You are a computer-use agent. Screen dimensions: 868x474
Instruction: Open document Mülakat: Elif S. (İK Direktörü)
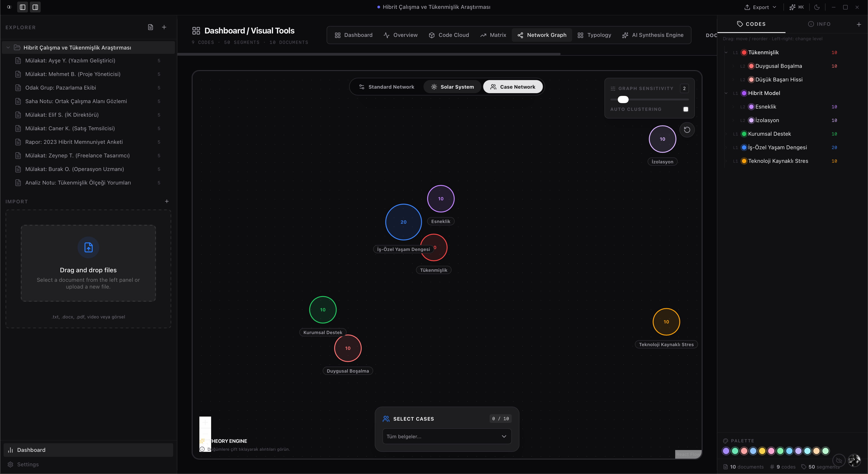[x=62, y=115]
